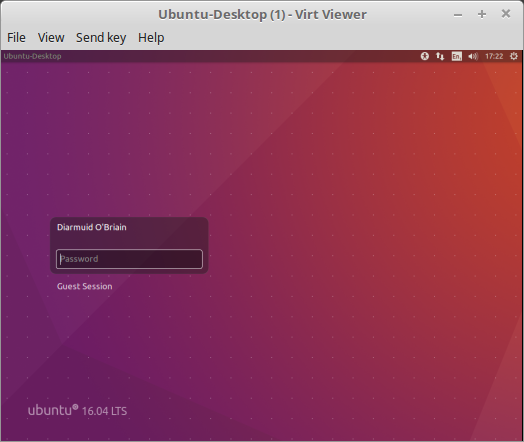This screenshot has height=442, width=524.
Task: Open the power gear session menu
Action: click(514, 56)
